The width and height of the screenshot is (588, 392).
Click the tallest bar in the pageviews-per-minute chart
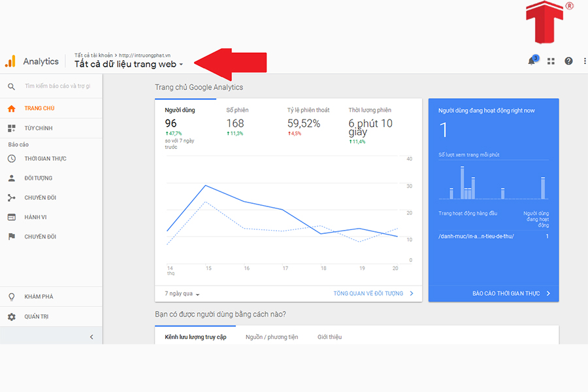(x=463, y=183)
